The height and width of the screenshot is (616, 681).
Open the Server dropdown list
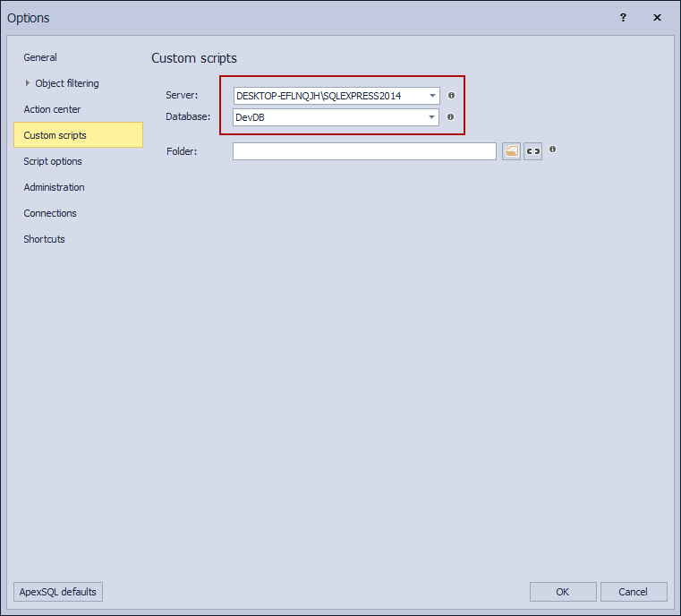(432, 96)
